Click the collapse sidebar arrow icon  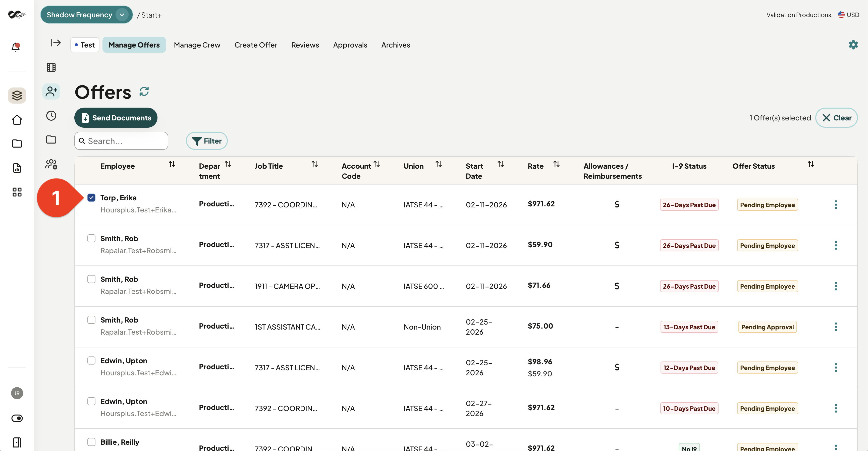[56, 43]
